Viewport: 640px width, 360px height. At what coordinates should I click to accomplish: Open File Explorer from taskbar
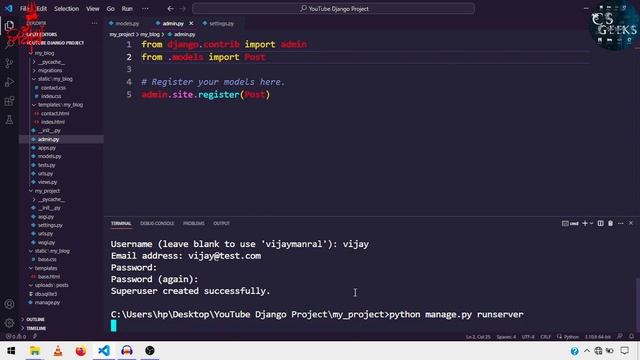[35, 351]
